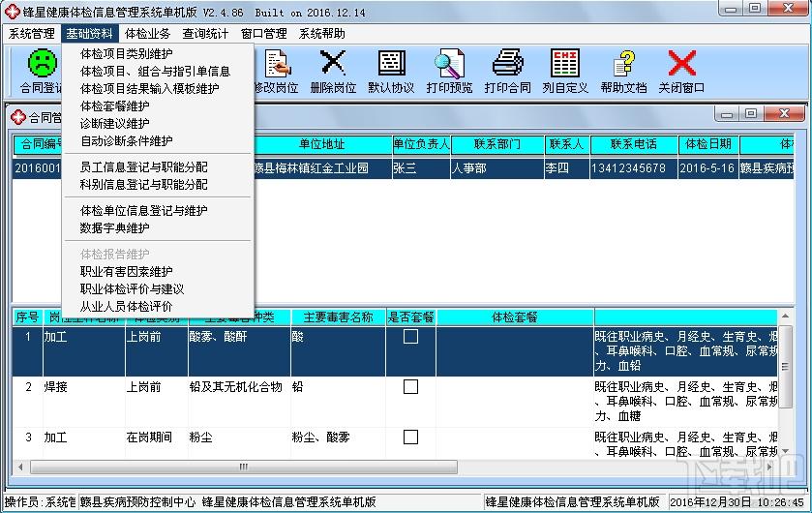Click the app logo in the title bar
The width and height of the screenshot is (812, 513).
pos(12,12)
